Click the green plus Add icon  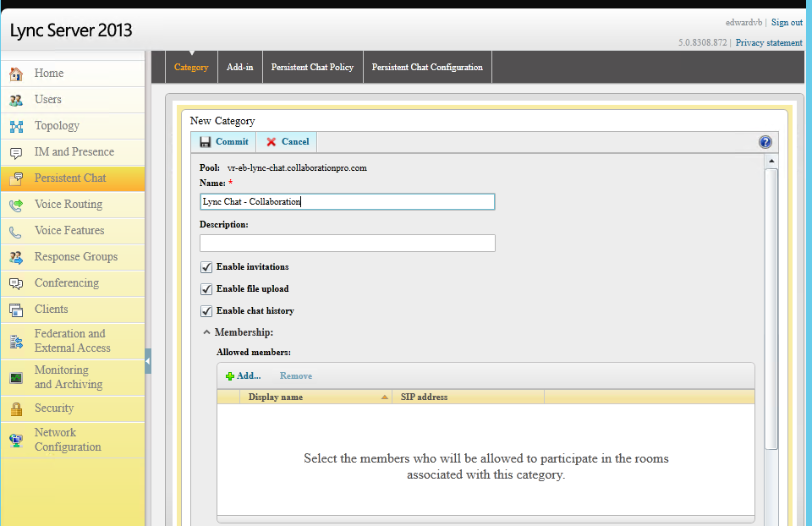(x=230, y=376)
